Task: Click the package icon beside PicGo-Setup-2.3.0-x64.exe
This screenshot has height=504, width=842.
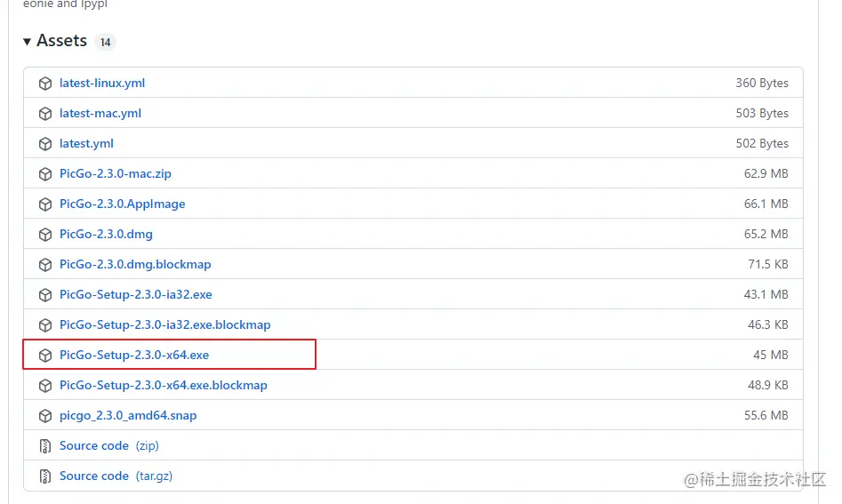Action: point(45,356)
